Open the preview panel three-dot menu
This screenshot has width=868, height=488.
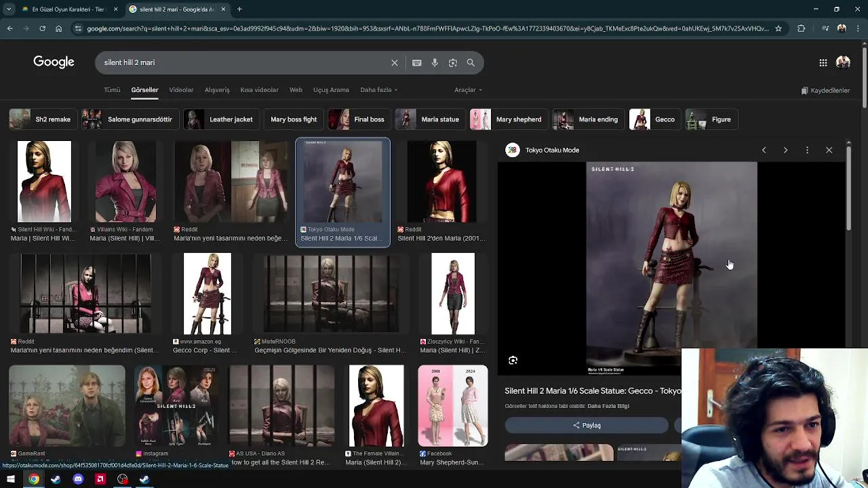(807, 150)
